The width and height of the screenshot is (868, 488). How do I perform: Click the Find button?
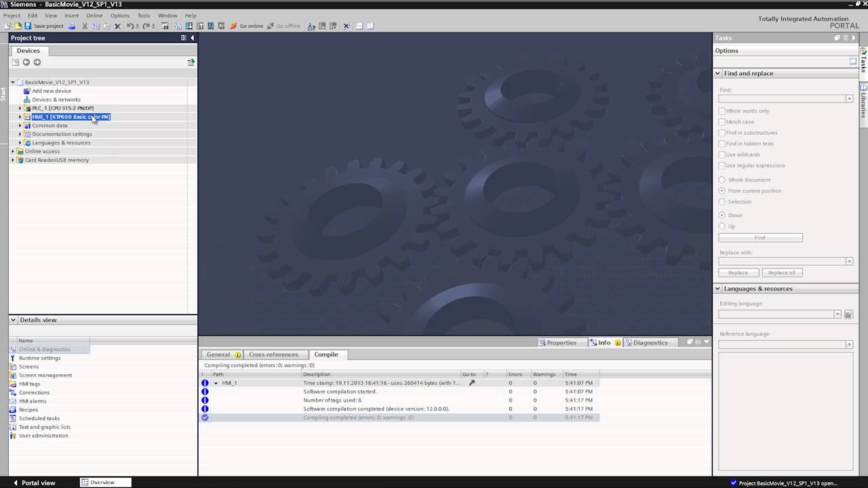[x=760, y=238]
